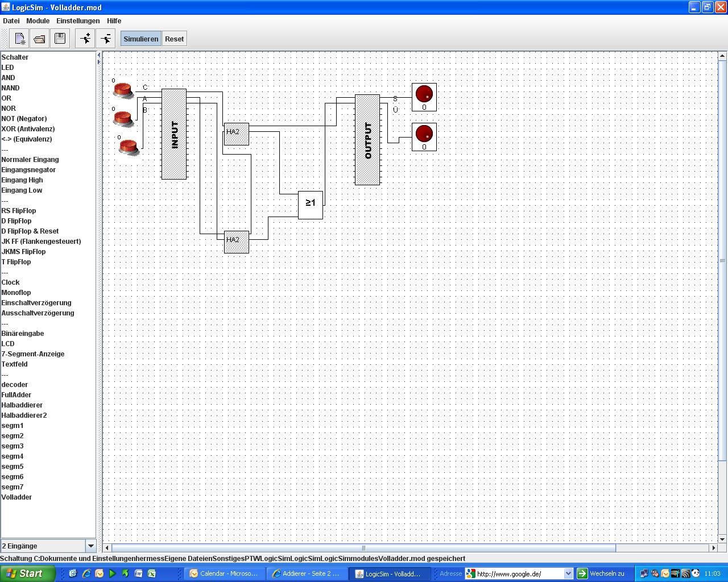The image size is (728, 582).
Task: Toggle switch C in the circuit
Action: 123,90
